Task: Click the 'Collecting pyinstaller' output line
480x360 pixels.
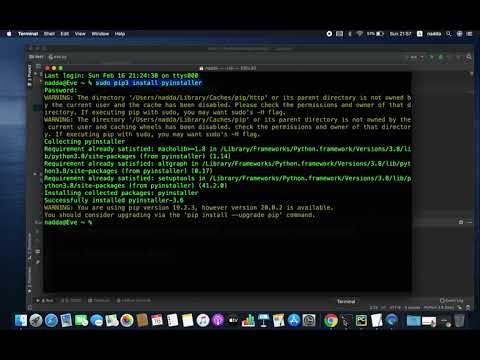Action: pos(85,142)
